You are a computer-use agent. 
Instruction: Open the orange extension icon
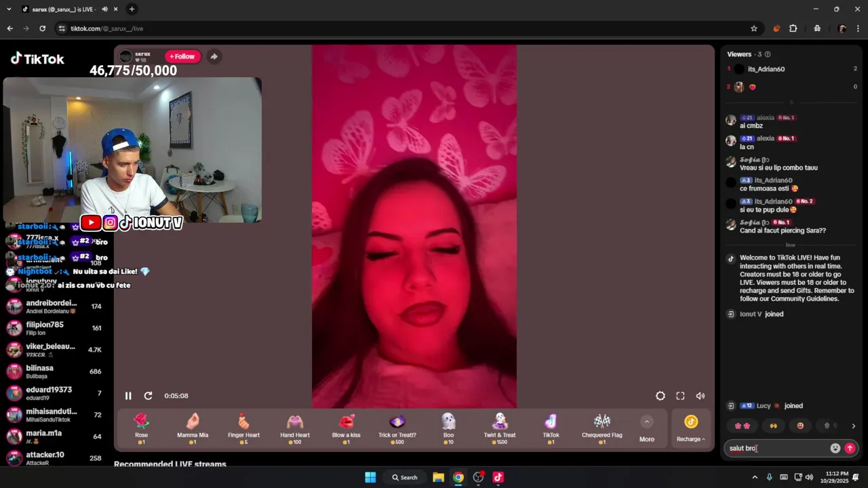(776, 28)
